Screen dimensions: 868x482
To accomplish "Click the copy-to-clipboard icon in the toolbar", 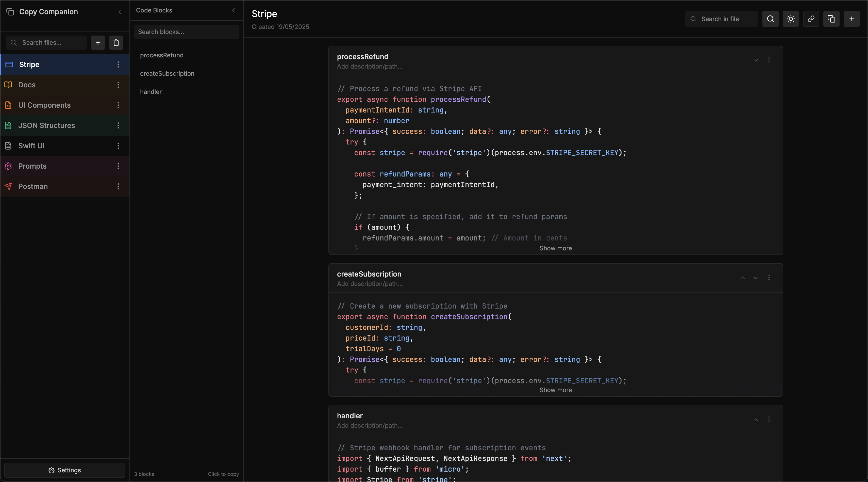I will (x=831, y=19).
